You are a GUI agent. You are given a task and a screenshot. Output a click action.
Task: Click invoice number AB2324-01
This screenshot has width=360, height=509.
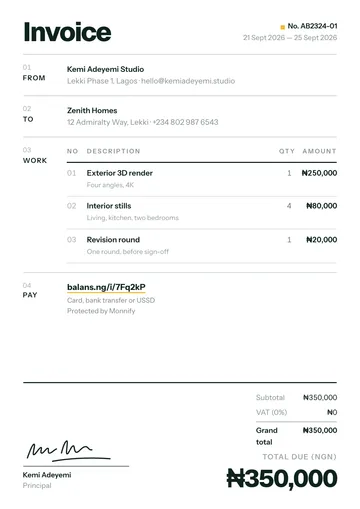pos(312,26)
